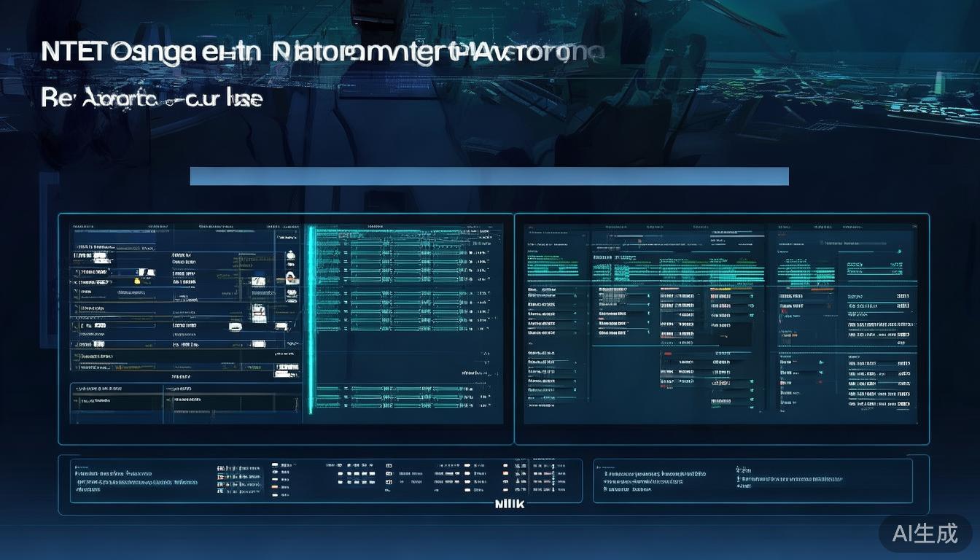Toggle the white switch in second left-panel row
Screen dimensions: 980x560
pos(146,272)
